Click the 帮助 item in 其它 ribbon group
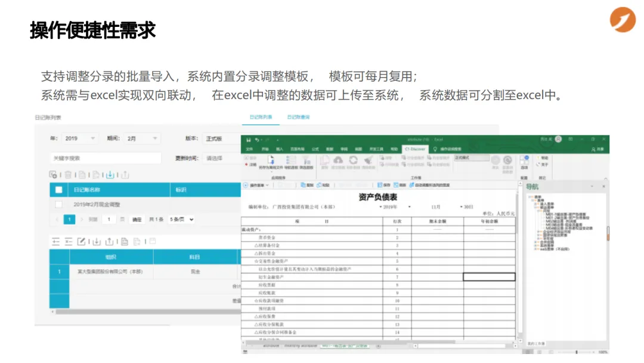Screen dimensions: 644x363 click(543, 158)
